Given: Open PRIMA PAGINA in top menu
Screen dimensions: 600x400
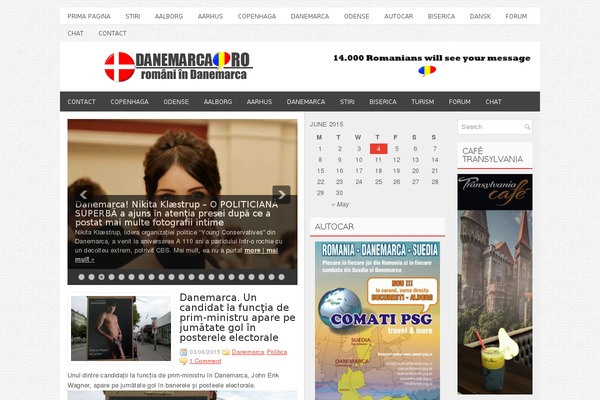Looking at the screenshot, I should tap(89, 16).
